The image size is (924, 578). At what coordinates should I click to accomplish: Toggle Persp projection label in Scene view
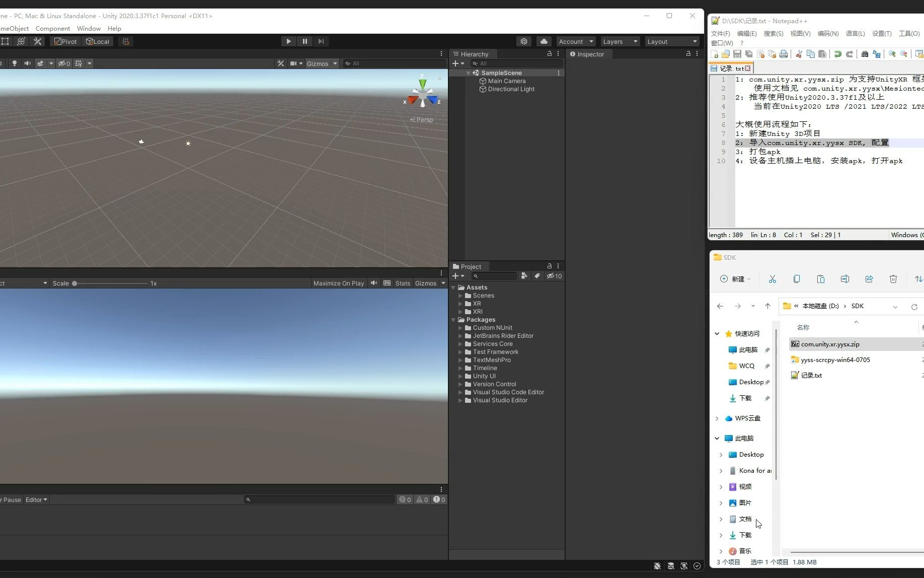coord(422,120)
